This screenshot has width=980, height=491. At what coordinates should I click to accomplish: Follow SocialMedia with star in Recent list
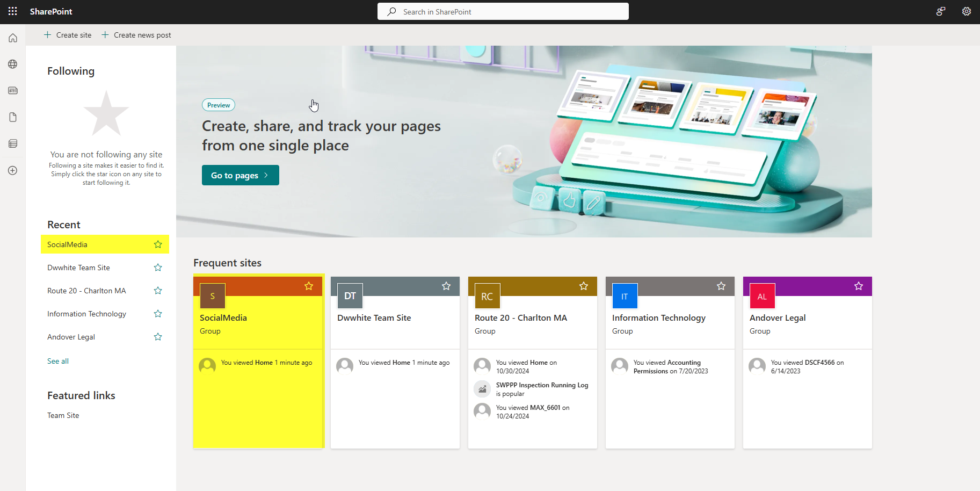158,244
